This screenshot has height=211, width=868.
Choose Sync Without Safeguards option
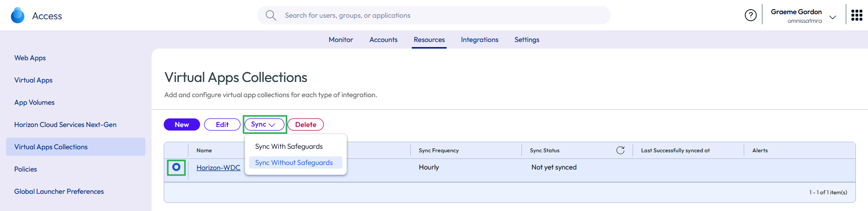tap(294, 162)
